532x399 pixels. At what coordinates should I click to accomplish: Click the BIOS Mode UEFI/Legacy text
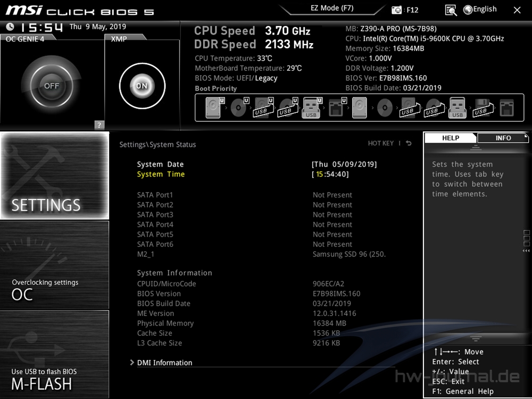(236, 78)
